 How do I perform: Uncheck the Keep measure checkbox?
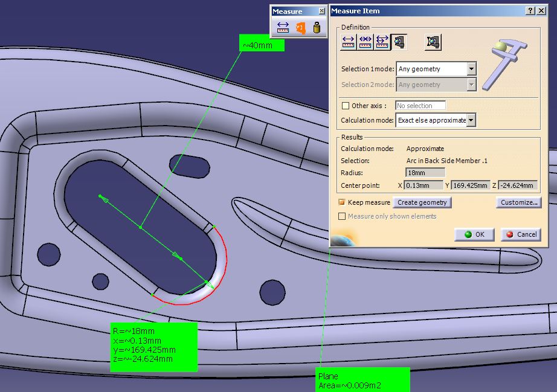(x=342, y=202)
